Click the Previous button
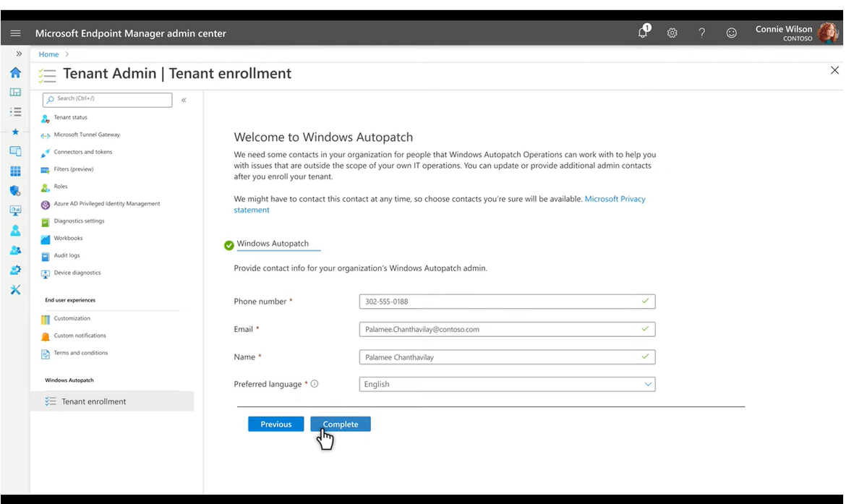Viewport: 846px width, 504px height. 275,424
